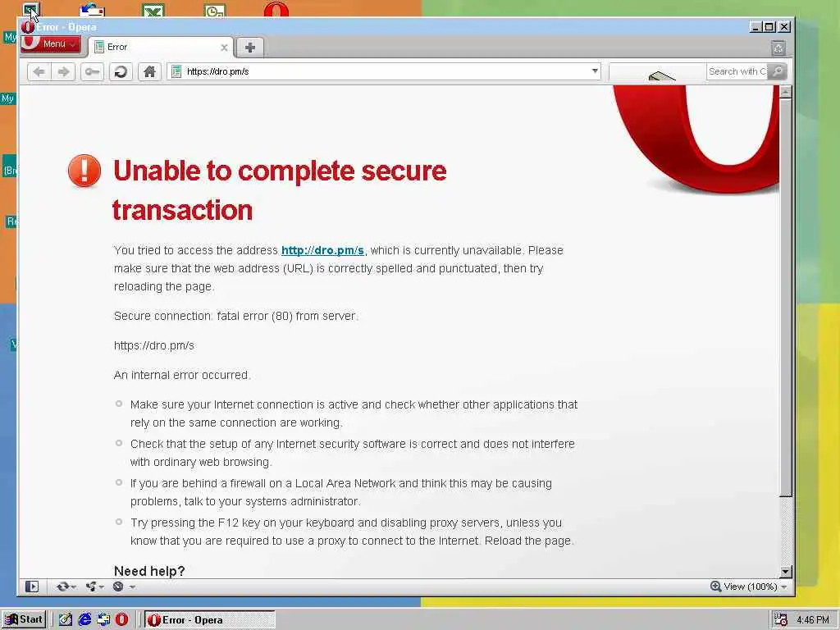
Task: Go to the Home page
Action: (x=149, y=72)
